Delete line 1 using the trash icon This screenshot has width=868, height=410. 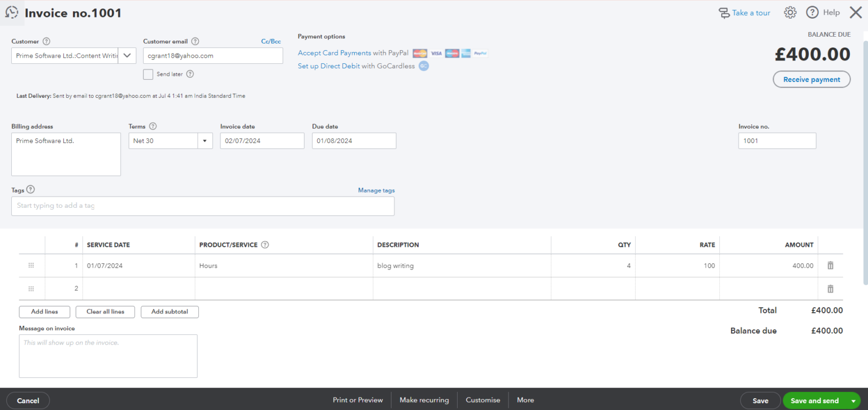830,265
